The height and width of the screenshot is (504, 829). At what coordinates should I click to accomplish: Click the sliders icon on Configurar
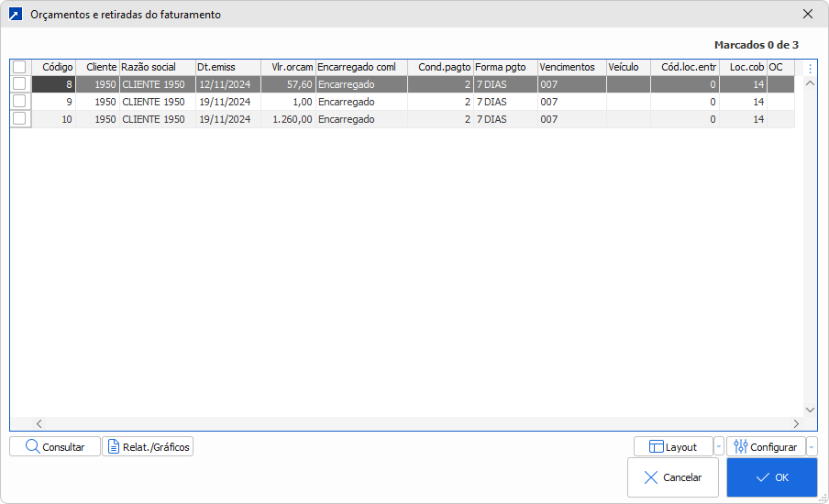click(x=741, y=446)
